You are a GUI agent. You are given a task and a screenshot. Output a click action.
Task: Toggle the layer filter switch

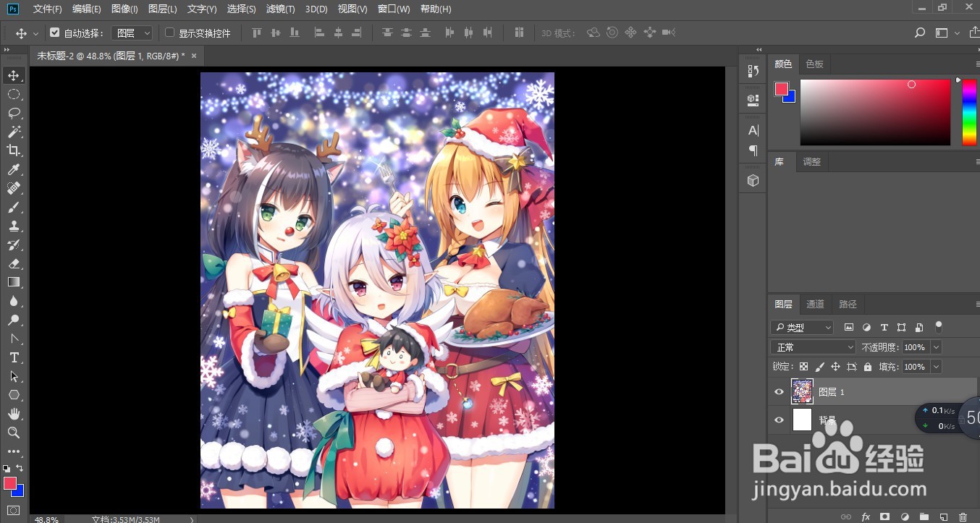939,327
